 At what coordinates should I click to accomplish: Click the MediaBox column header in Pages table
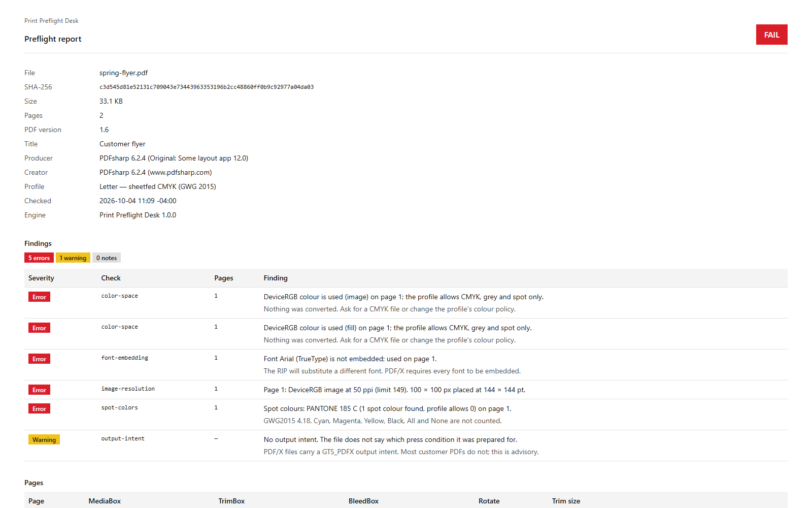click(105, 501)
